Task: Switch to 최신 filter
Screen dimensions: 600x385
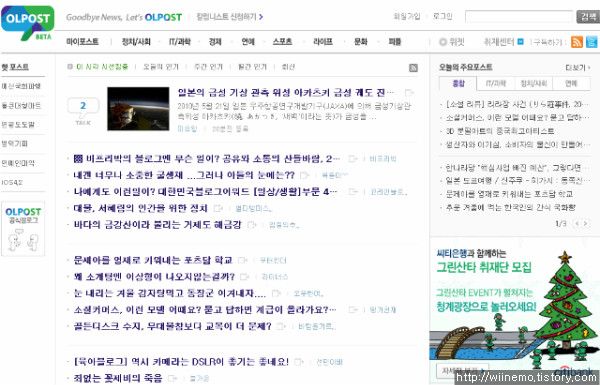Action: (x=288, y=67)
